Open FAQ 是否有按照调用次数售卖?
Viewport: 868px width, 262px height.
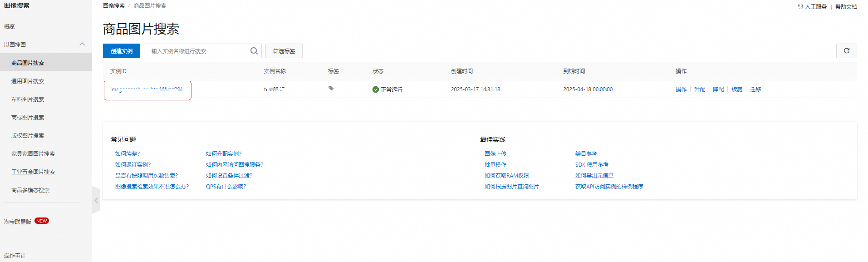pos(147,176)
